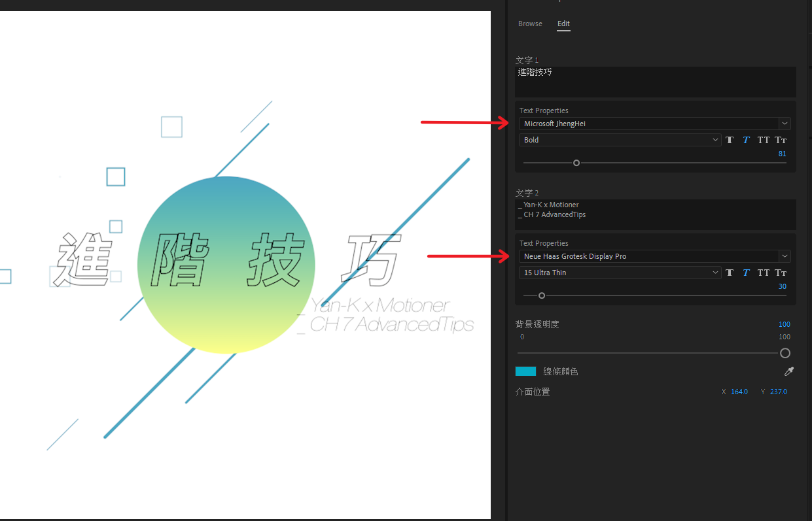Enable all caps for 文字 2
The height and width of the screenshot is (521, 812).
pos(764,273)
